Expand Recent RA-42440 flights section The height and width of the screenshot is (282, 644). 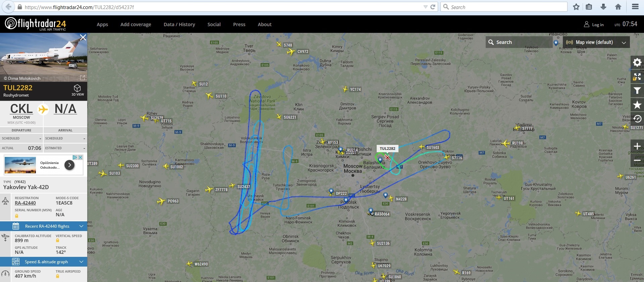44,226
